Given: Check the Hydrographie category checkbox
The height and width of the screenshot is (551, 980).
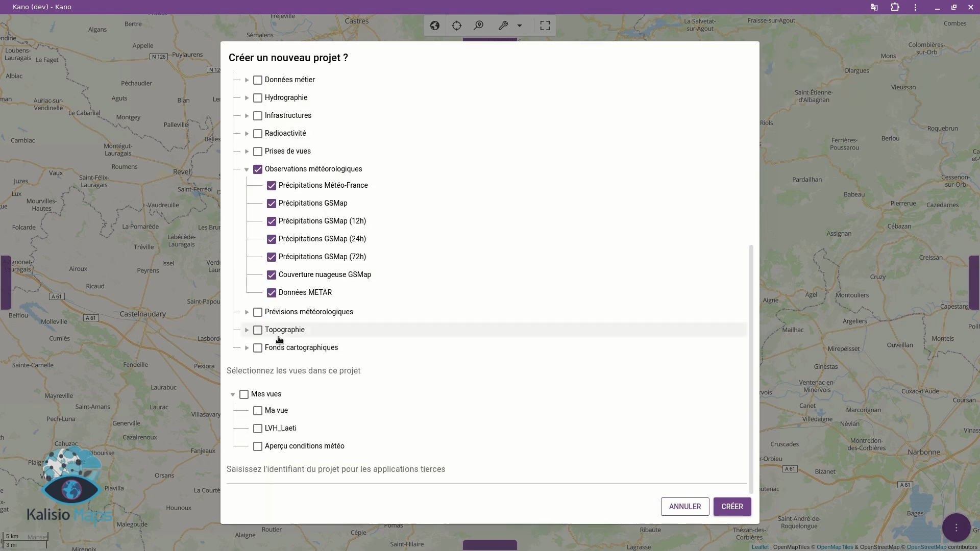Looking at the screenshot, I should point(258,98).
